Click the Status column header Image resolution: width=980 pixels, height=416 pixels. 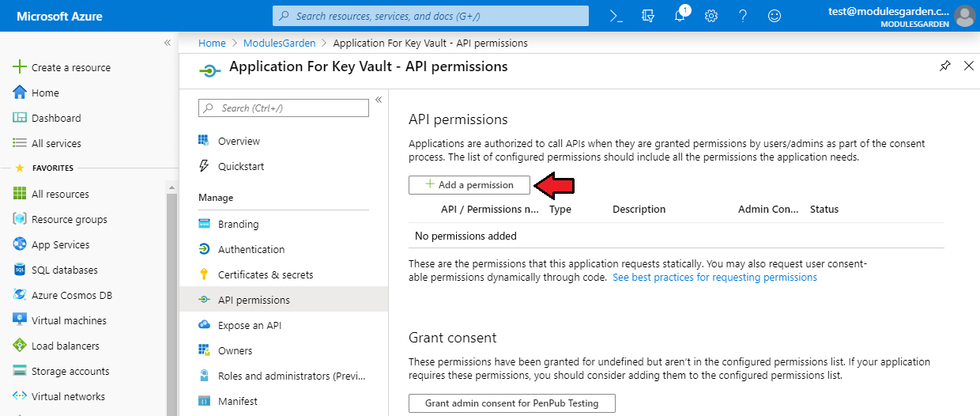(x=824, y=210)
